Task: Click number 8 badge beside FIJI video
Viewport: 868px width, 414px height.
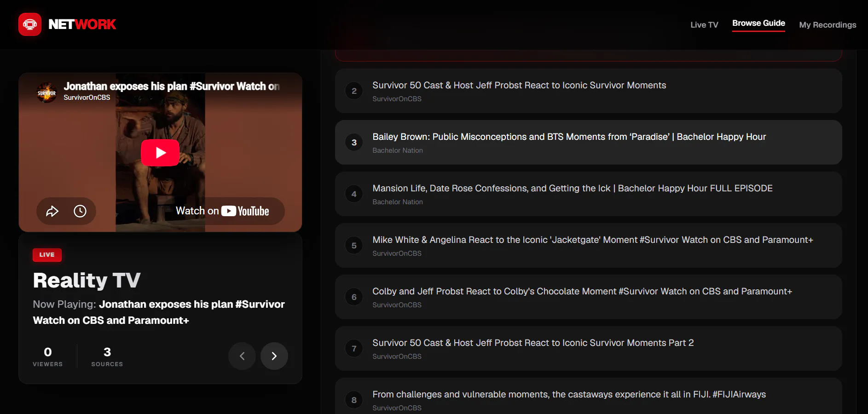Action: pyautogui.click(x=354, y=400)
